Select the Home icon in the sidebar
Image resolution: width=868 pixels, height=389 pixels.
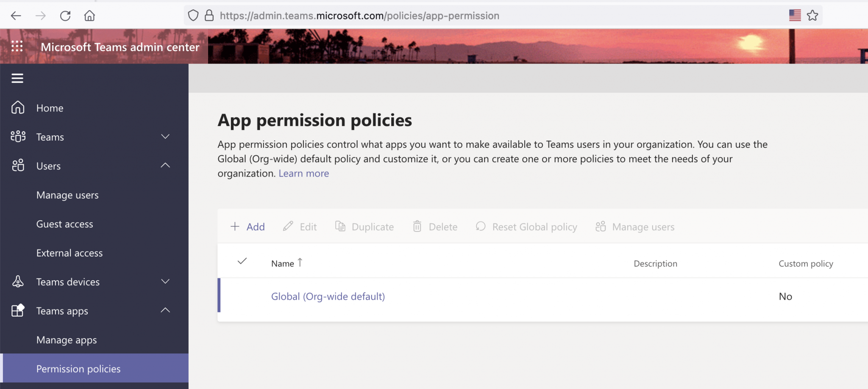click(17, 108)
